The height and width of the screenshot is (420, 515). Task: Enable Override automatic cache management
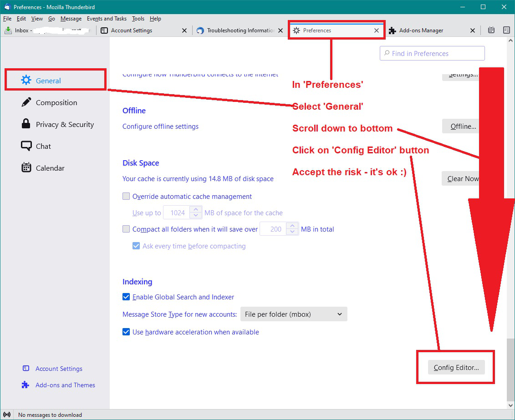(x=126, y=196)
